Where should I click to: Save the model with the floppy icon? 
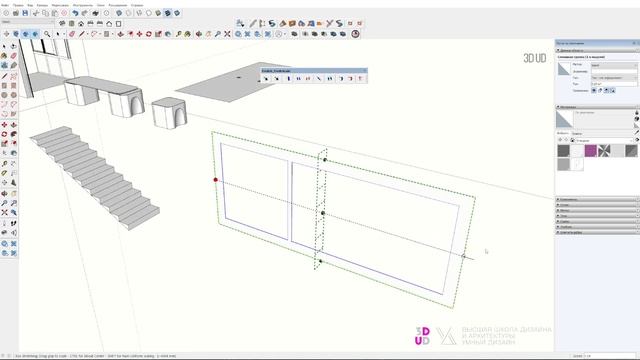tap(25, 13)
